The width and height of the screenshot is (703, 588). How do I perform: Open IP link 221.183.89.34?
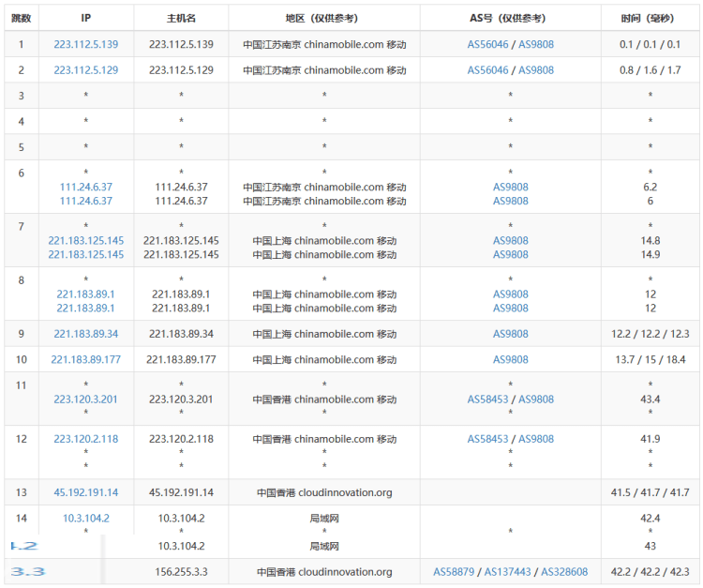coord(86,334)
